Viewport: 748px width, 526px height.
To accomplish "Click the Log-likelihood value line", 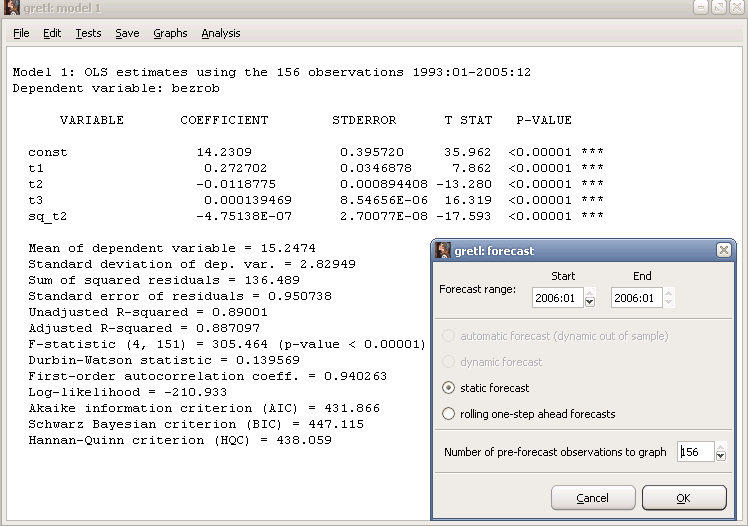I will click(127, 392).
